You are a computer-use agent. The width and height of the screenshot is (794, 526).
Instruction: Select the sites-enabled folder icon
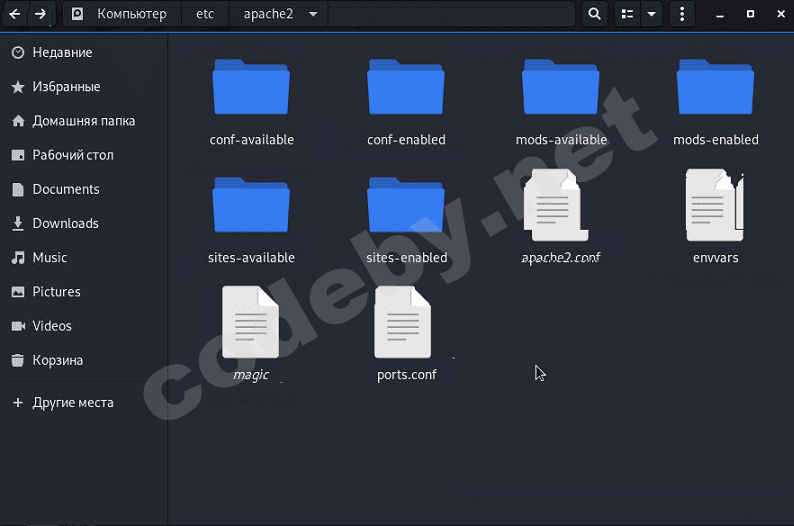tap(406, 205)
